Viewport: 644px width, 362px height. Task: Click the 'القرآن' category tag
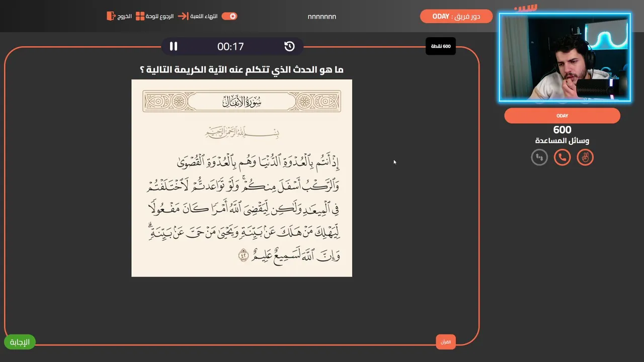click(x=446, y=342)
